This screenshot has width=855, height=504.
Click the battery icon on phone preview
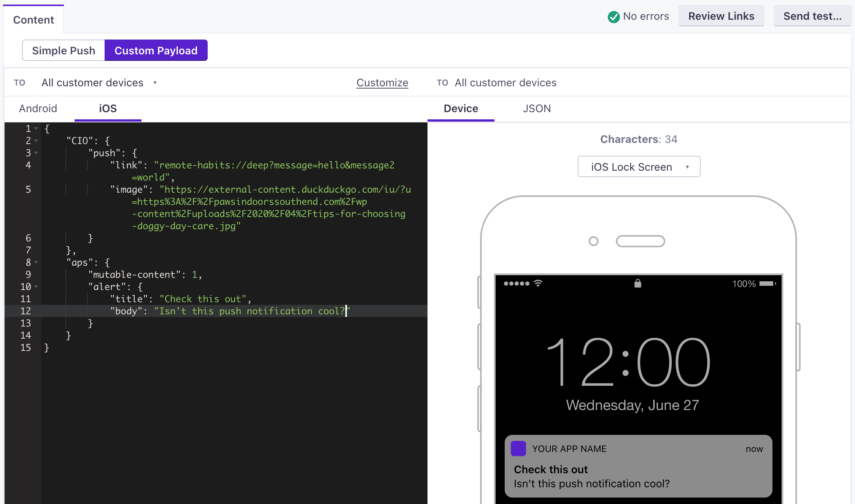[x=768, y=284]
